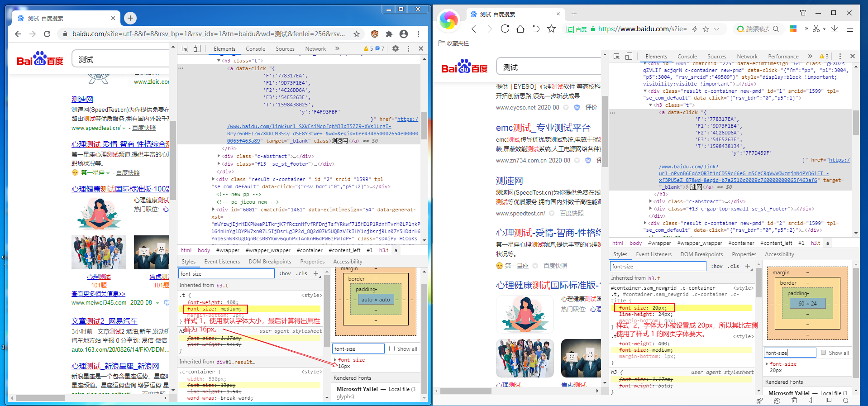Image resolution: width=868 pixels, height=406 pixels.
Task: Toggle .cls classes in 360 Styles pane
Action: click(734, 266)
